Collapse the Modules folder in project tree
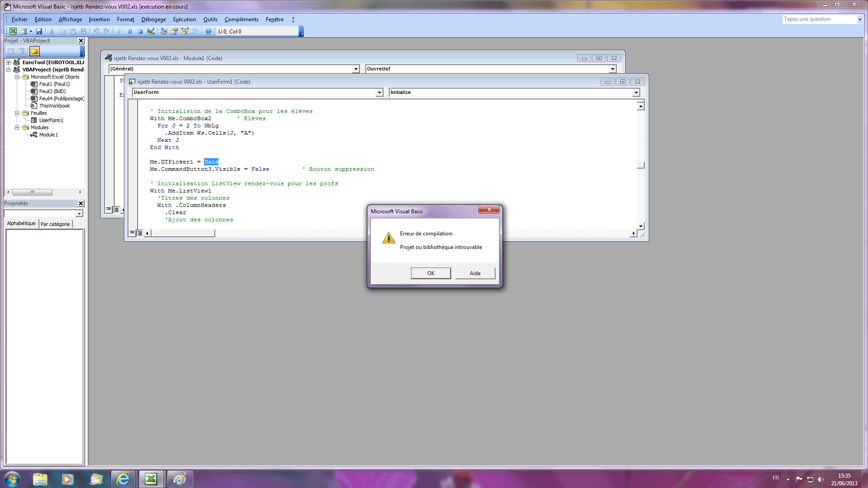 (x=17, y=127)
